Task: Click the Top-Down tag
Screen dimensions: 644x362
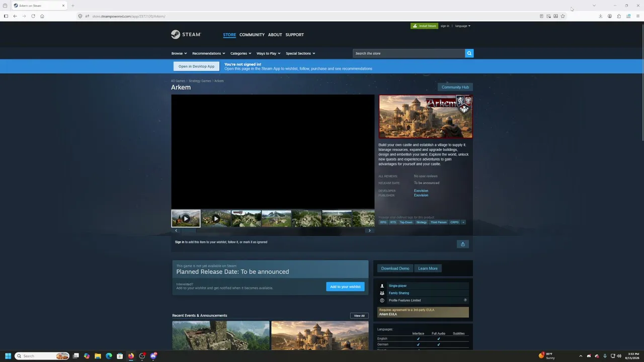Action: 406,222
